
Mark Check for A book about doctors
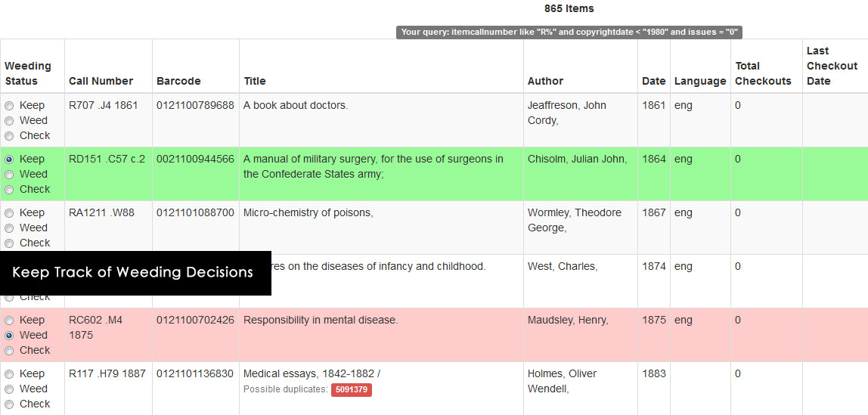click(9, 135)
